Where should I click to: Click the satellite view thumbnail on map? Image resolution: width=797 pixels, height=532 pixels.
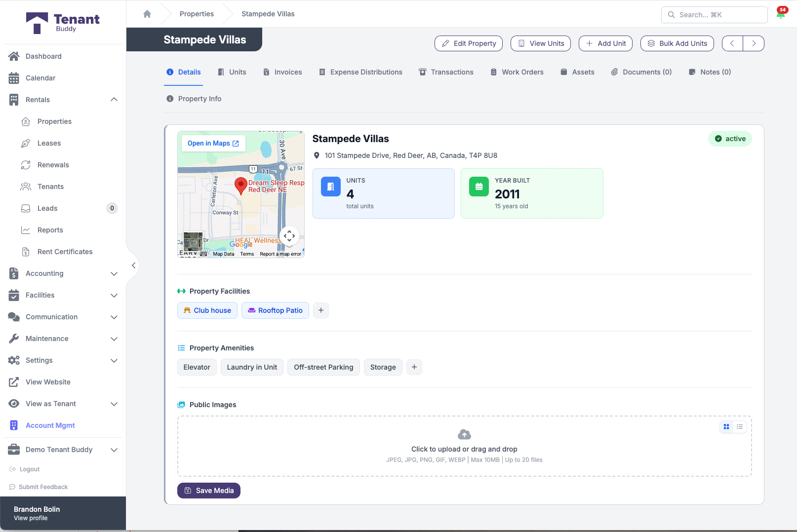point(193,242)
